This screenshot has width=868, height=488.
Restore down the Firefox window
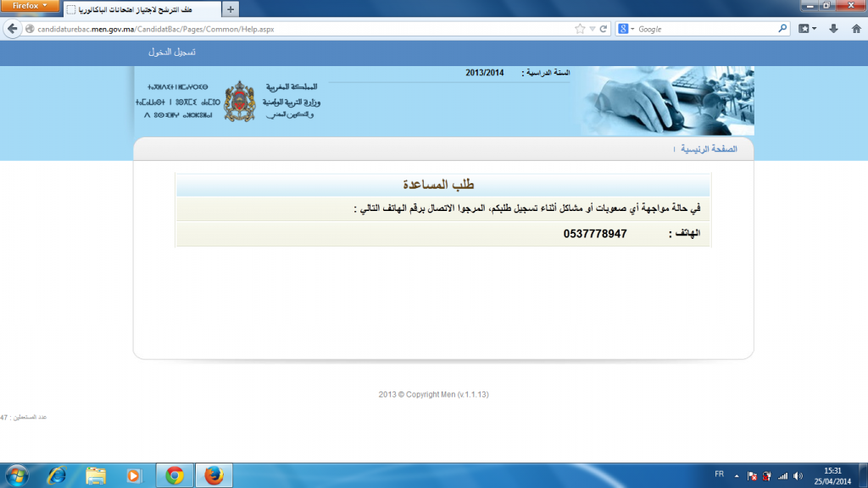point(826,6)
